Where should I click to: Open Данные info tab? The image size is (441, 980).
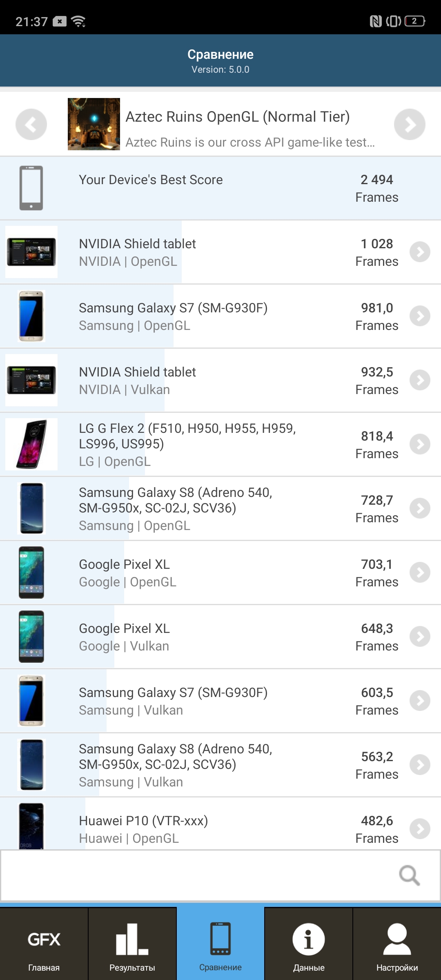coord(309,944)
